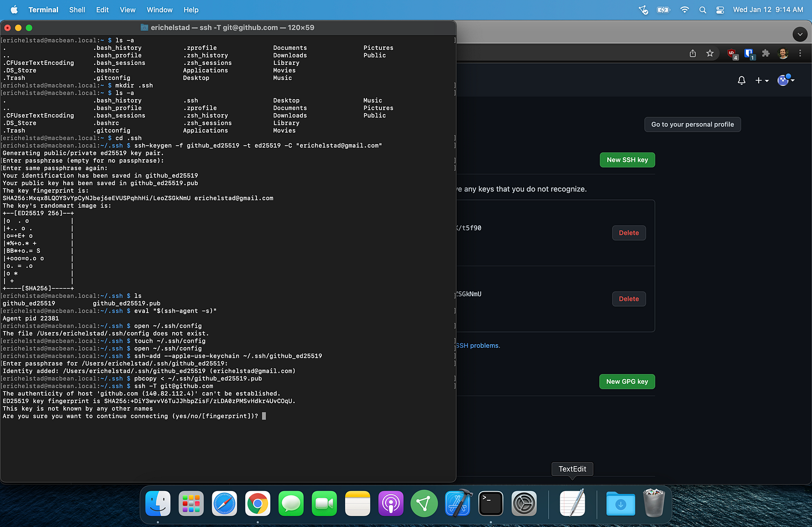Launch Xcode from the Dock
The width and height of the screenshot is (812, 527).
(458, 503)
